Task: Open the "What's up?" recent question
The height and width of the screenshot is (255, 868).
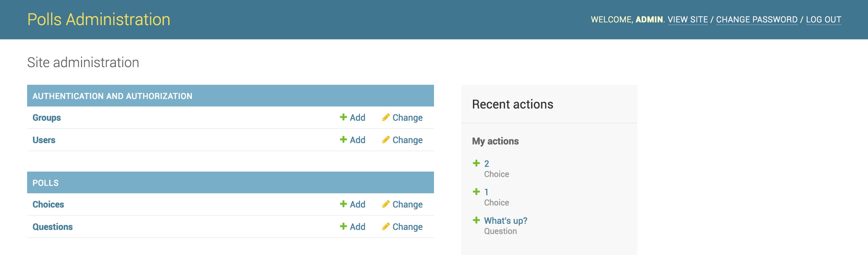Action: click(506, 221)
